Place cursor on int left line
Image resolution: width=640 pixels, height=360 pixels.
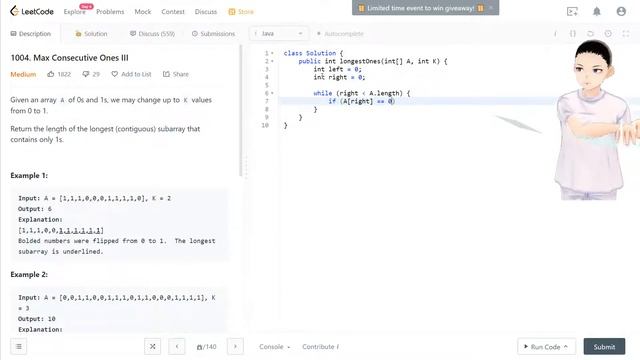coord(338,69)
